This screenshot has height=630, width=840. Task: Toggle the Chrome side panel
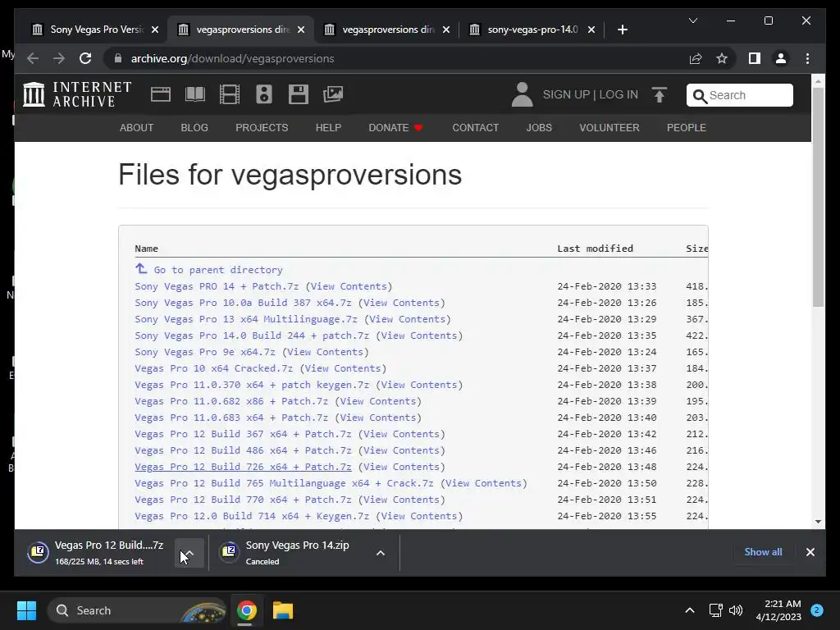tap(755, 58)
